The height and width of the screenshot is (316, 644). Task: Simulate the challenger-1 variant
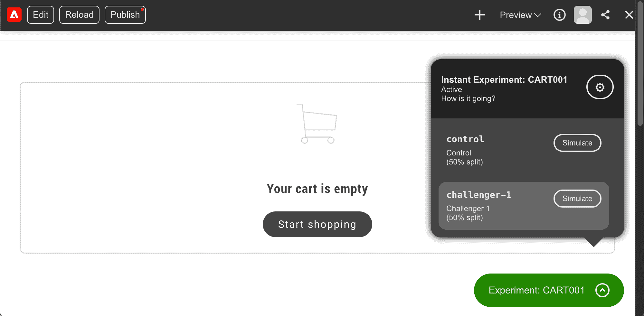point(577,199)
